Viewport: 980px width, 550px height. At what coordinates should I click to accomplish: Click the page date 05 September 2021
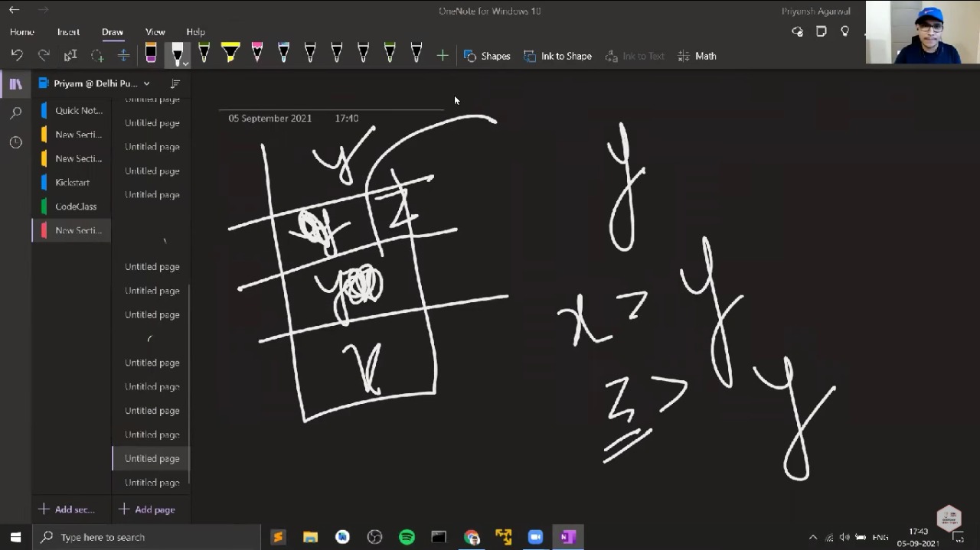(x=269, y=119)
